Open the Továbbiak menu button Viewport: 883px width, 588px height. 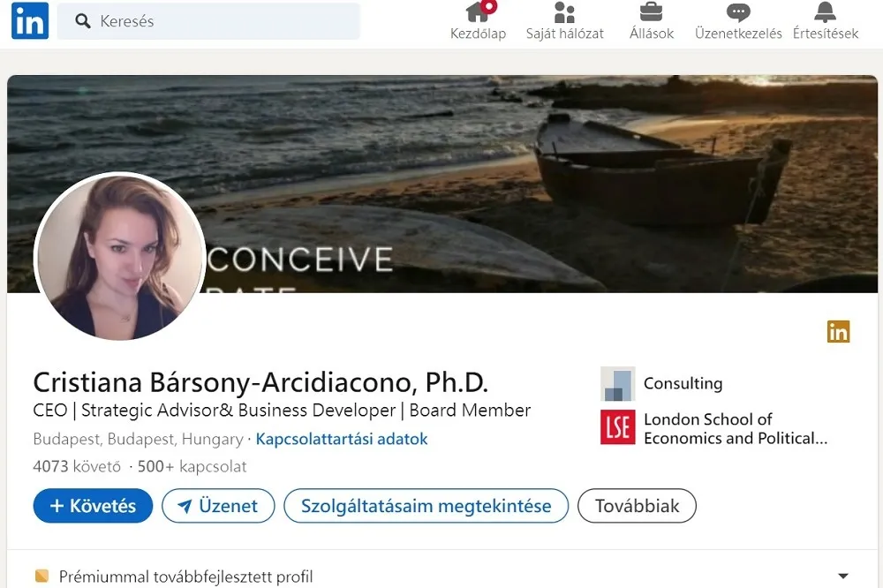[x=637, y=506]
